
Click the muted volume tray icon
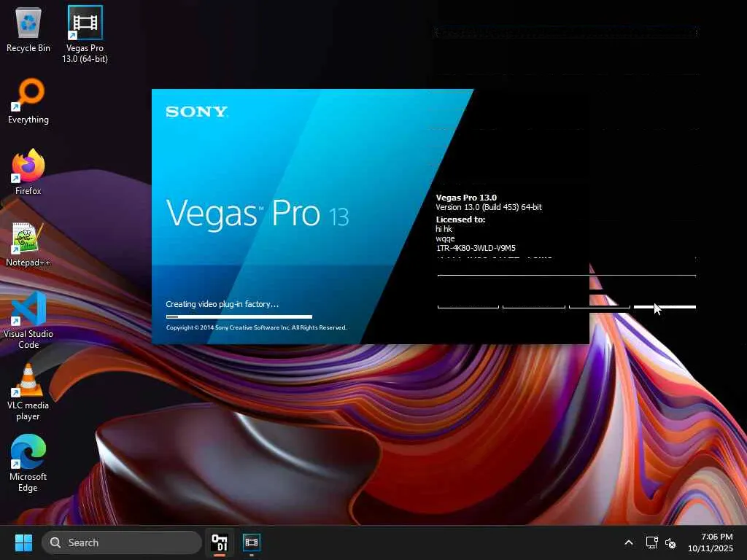click(670, 542)
